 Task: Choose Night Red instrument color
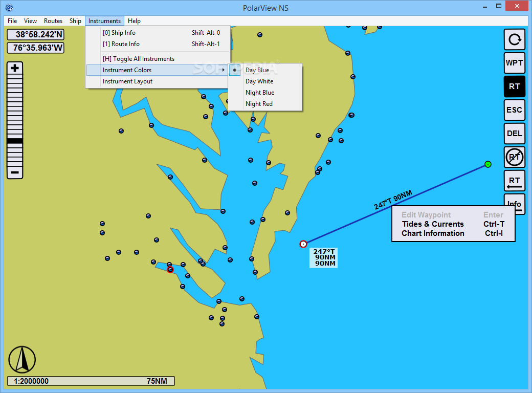265,103
